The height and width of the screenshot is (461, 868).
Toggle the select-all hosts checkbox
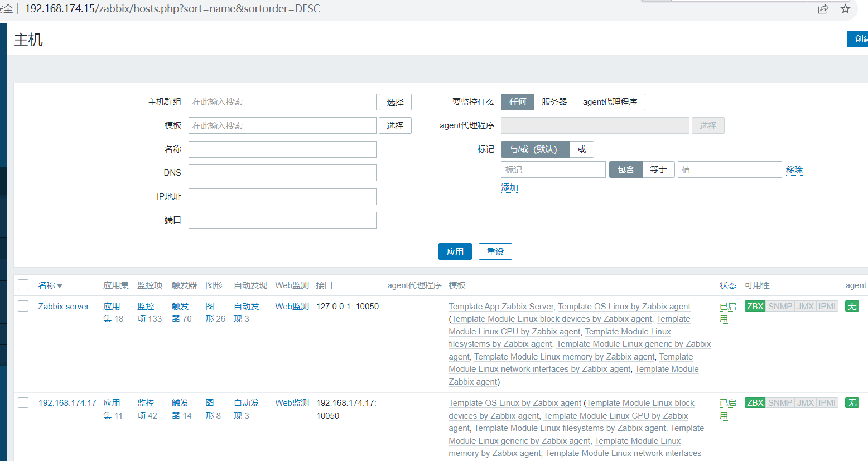[x=23, y=285]
